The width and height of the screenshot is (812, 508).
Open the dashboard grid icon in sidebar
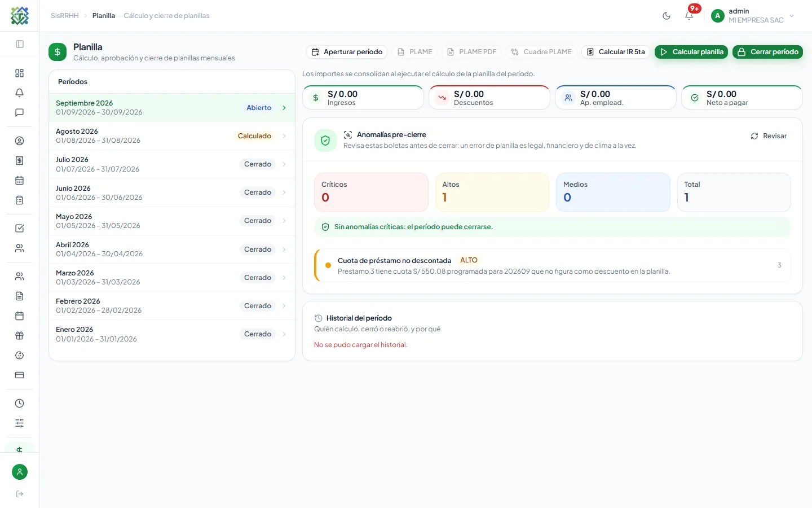point(20,73)
